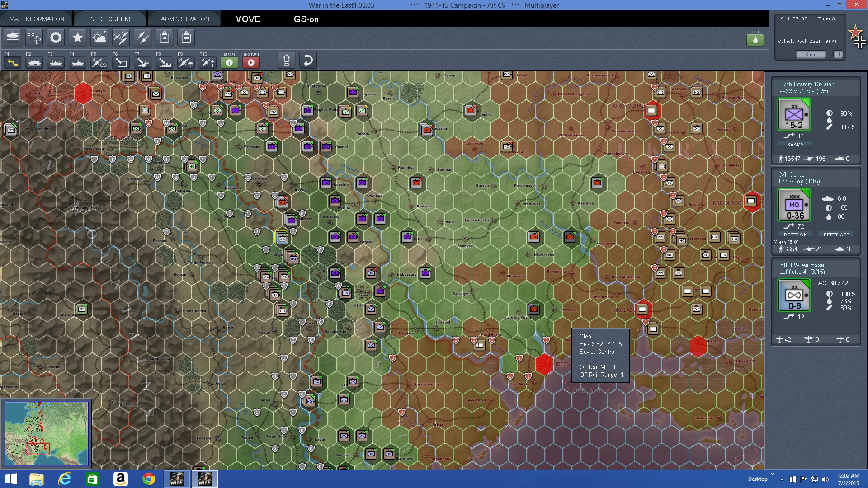Click the undo curved-arrow button
This screenshot has width=868, height=488.
308,61
